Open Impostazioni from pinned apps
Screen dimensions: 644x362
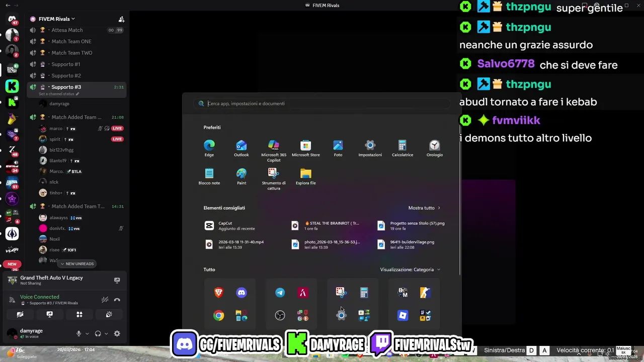click(x=370, y=148)
